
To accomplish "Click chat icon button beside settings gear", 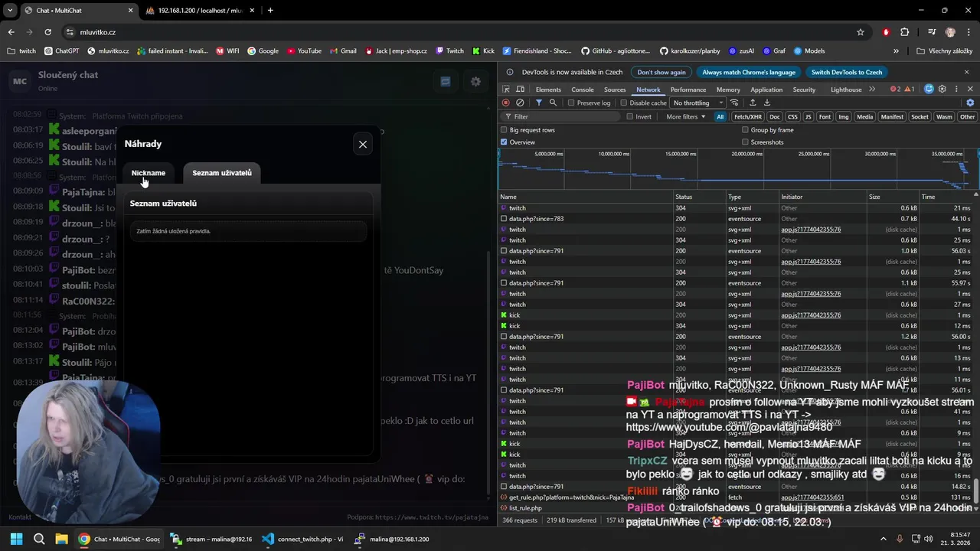I will (446, 81).
